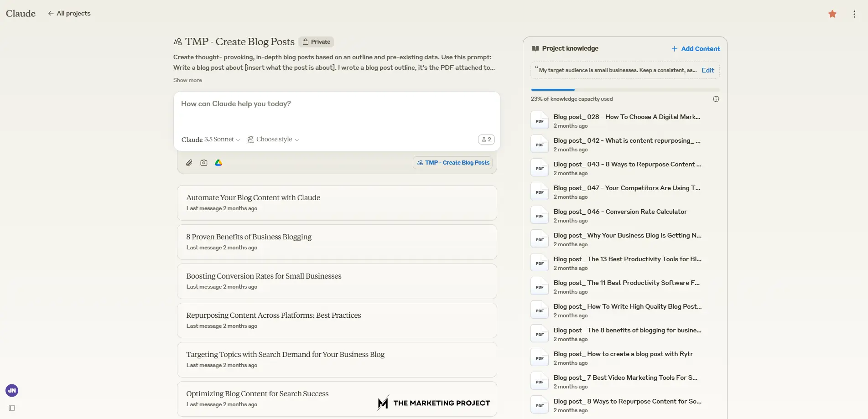
Task: Open 'Repurposing Content Across Platforms' chat
Action: (337, 321)
